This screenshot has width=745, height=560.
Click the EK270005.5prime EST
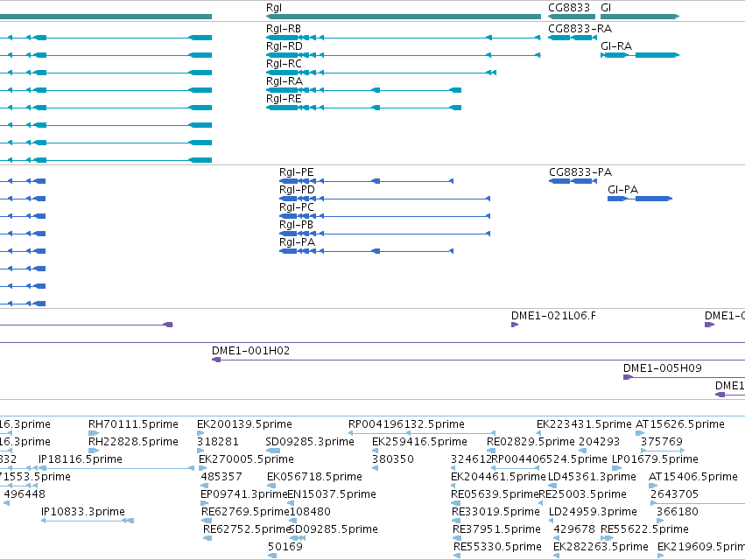tap(203, 468)
